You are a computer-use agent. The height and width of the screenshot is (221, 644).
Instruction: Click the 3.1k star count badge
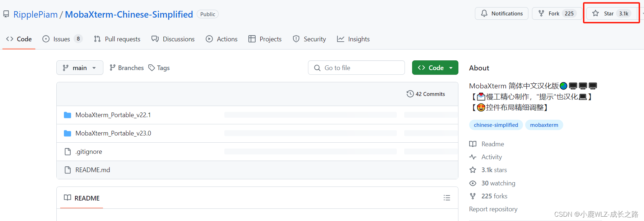pos(624,13)
